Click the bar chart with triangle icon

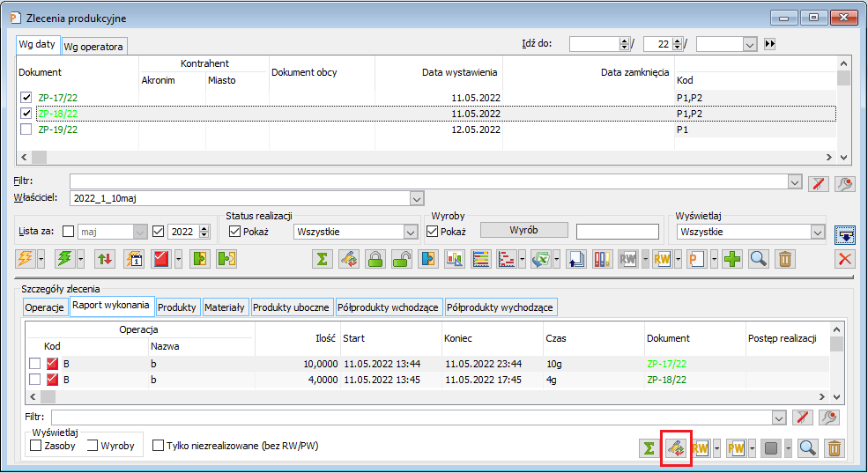point(455,259)
